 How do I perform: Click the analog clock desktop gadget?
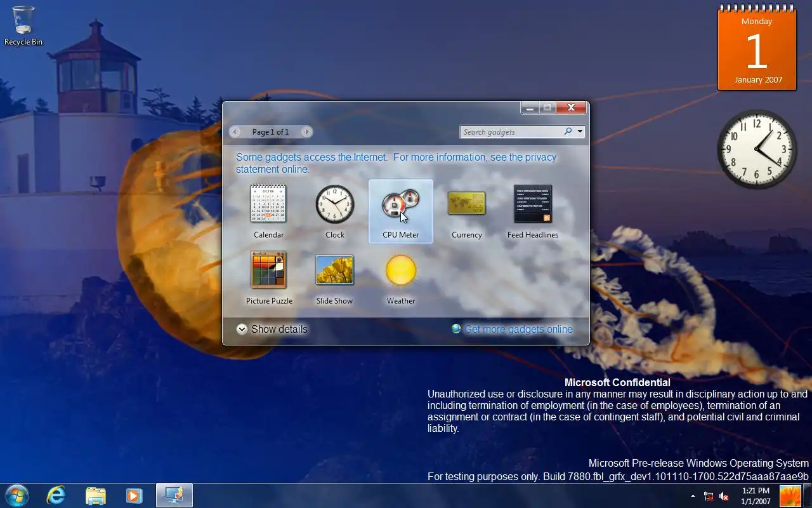[x=757, y=149]
